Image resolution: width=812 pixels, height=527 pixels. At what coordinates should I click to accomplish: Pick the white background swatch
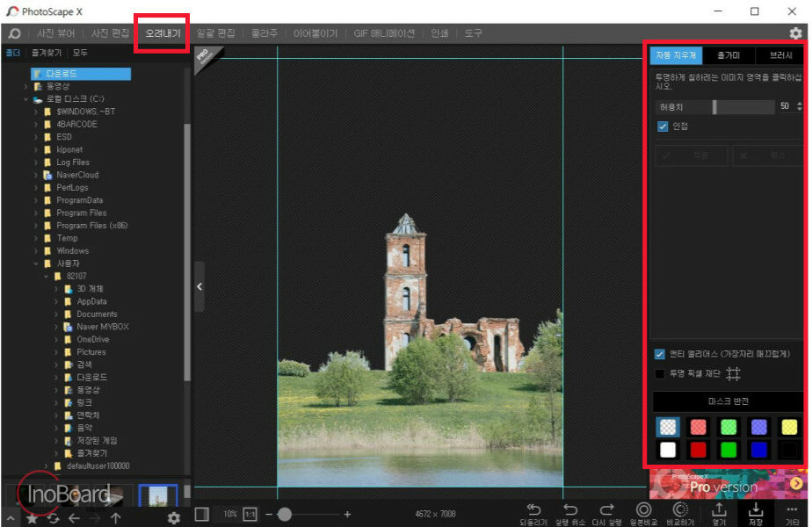668,450
